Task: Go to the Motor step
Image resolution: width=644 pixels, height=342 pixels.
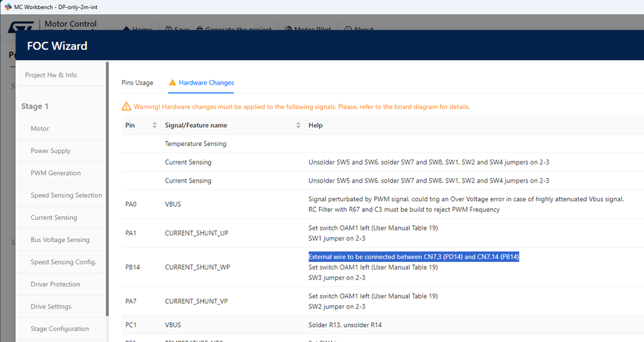Action: coord(40,128)
